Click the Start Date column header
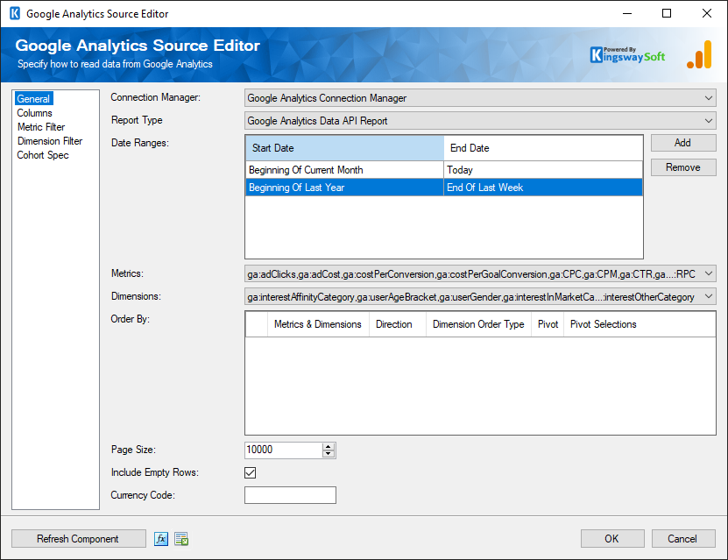 click(344, 148)
